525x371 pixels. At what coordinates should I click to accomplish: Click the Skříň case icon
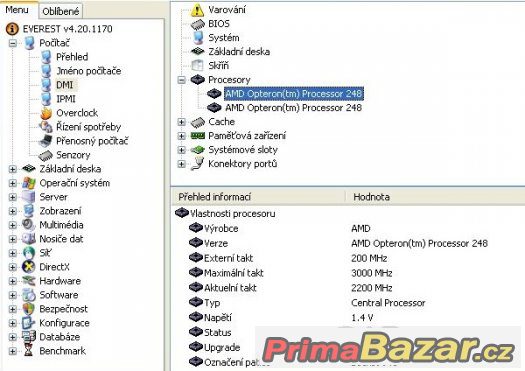pos(198,66)
